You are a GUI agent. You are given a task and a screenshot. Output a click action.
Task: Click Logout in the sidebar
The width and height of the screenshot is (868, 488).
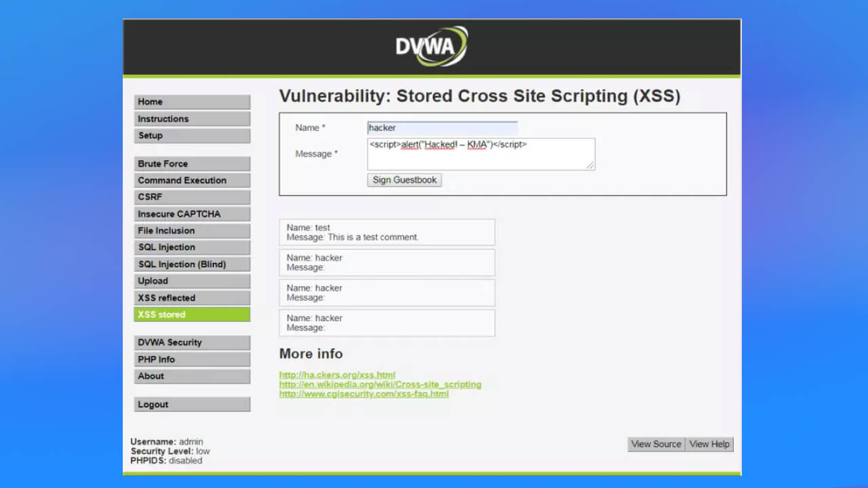192,405
